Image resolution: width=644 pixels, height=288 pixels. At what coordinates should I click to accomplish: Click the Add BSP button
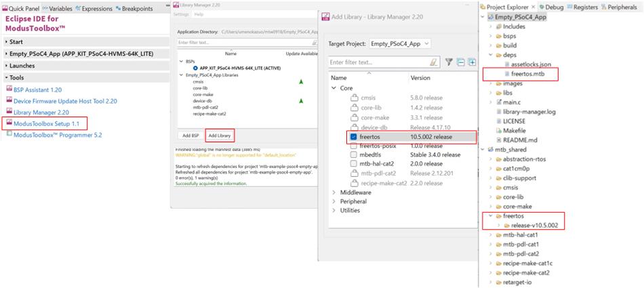coord(190,135)
